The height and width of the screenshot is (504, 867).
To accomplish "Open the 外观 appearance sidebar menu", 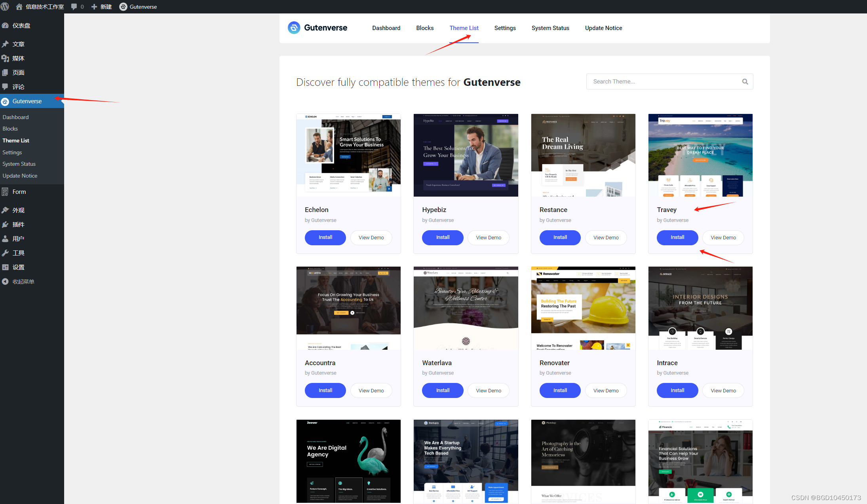I will [18, 210].
